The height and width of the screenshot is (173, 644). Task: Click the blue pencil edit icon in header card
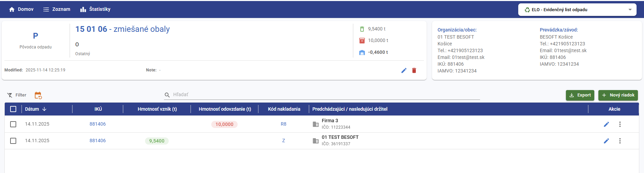[x=404, y=70]
